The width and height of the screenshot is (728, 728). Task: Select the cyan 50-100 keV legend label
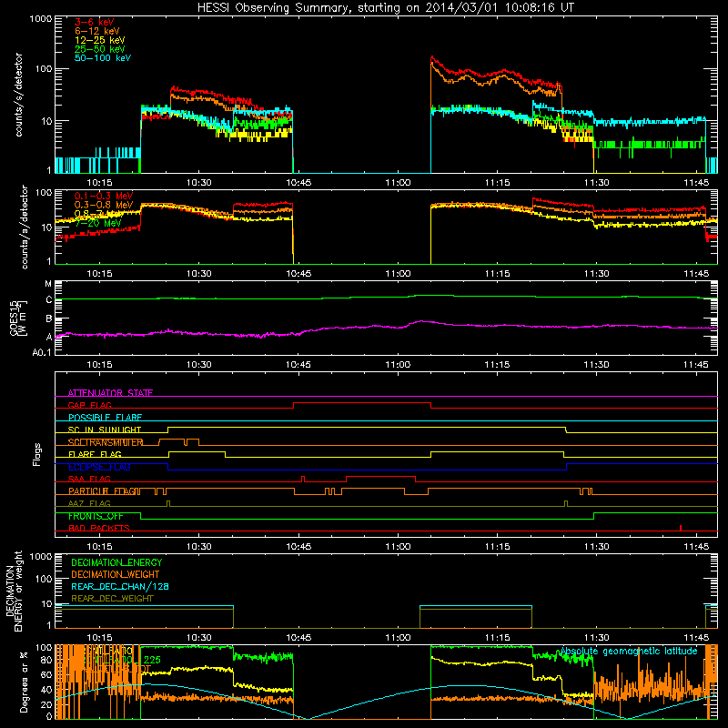click(103, 57)
